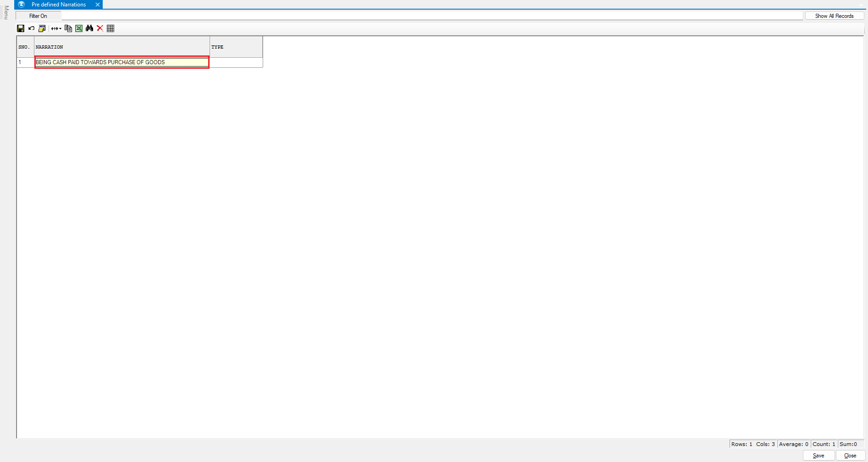Open the vertical Menu side panel
868x462 pixels.
6,12
